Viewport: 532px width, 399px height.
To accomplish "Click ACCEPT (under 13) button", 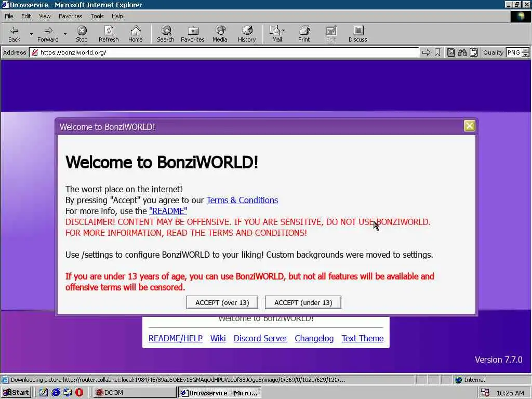I will [x=303, y=302].
